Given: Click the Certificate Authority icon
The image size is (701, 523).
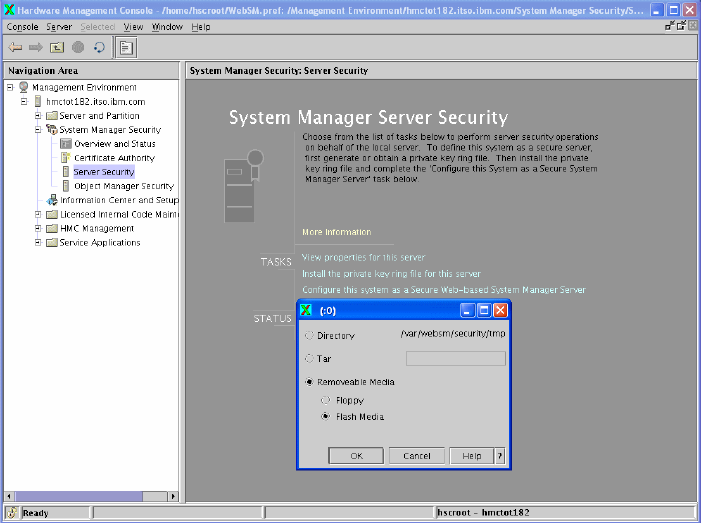Looking at the screenshot, I should [66, 158].
